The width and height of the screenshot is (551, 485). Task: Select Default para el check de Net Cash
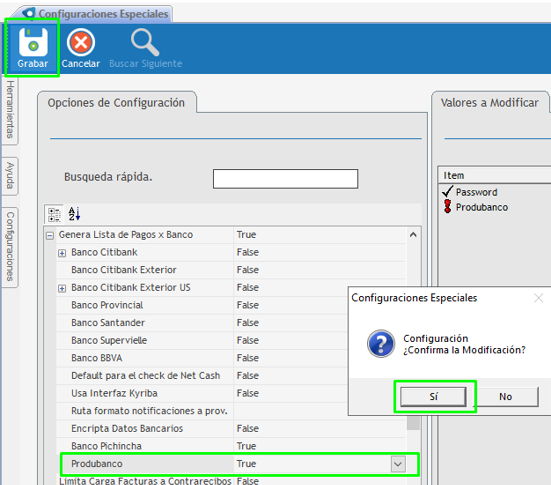tap(145, 376)
